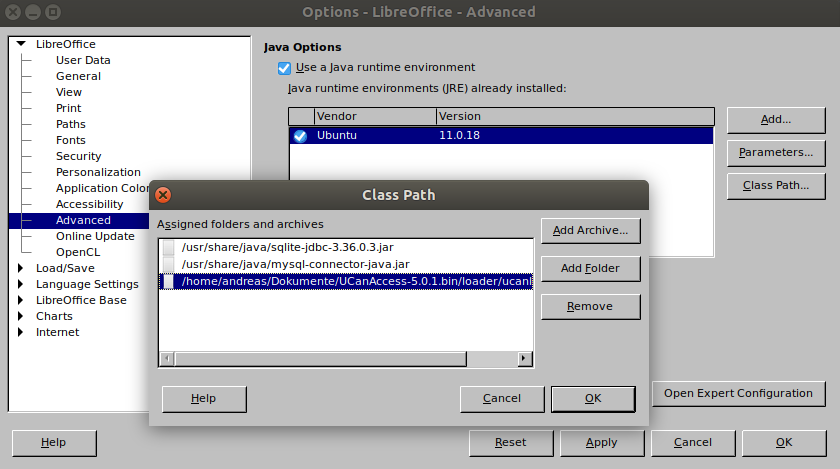Open Help from the Class Path dialog
This screenshot has width=840, height=469.
click(204, 399)
